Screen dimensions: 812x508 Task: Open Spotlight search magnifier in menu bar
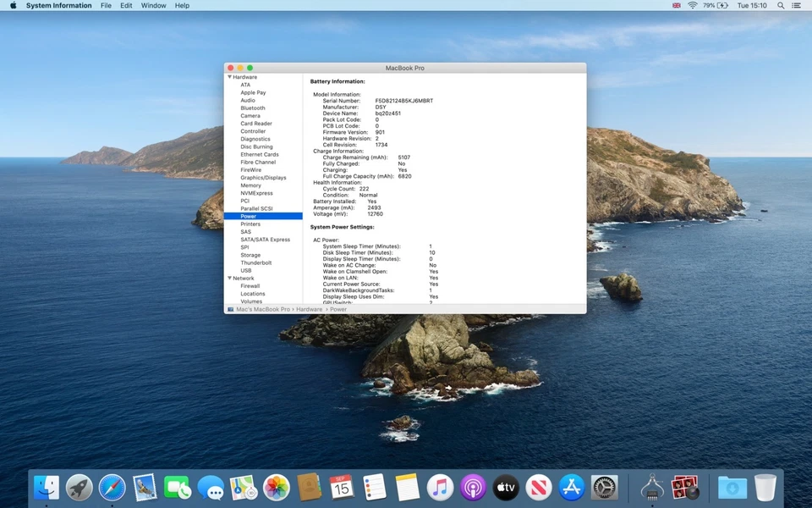tap(781, 5)
